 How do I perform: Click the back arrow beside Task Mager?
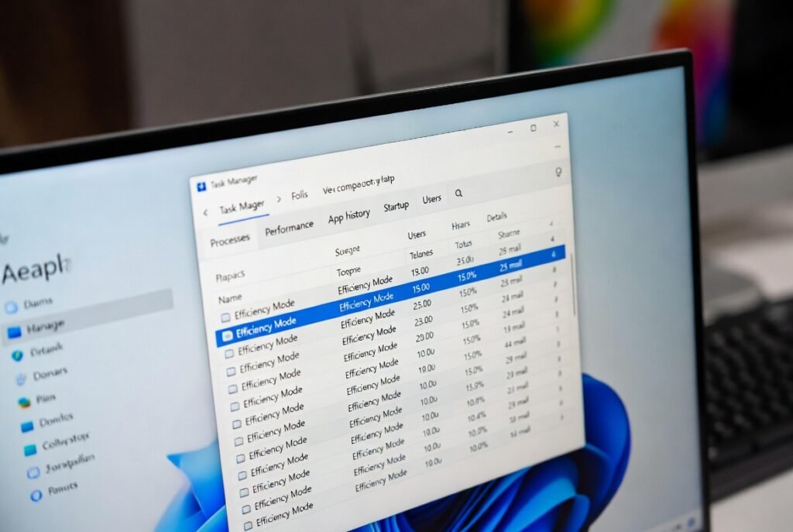pos(205,212)
